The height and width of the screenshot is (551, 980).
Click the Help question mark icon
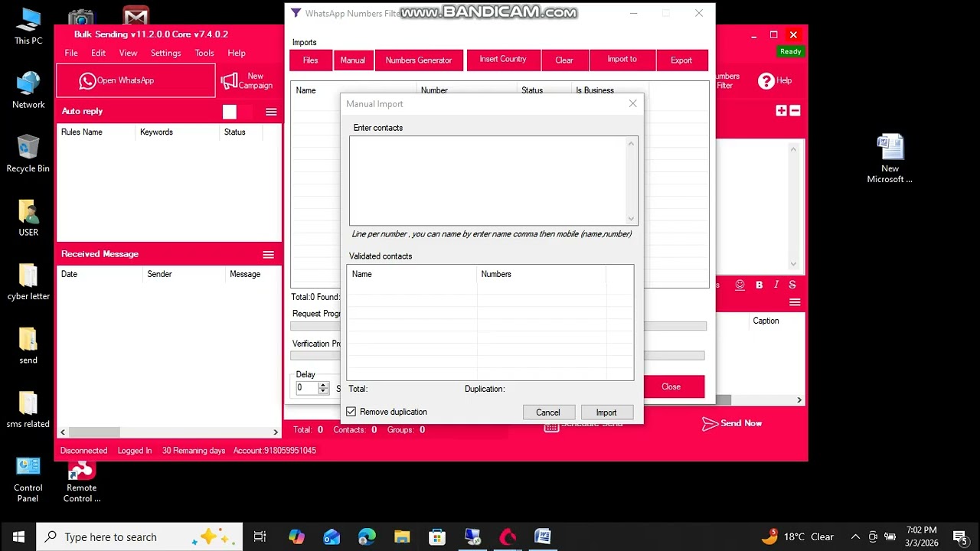[x=766, y=80]
